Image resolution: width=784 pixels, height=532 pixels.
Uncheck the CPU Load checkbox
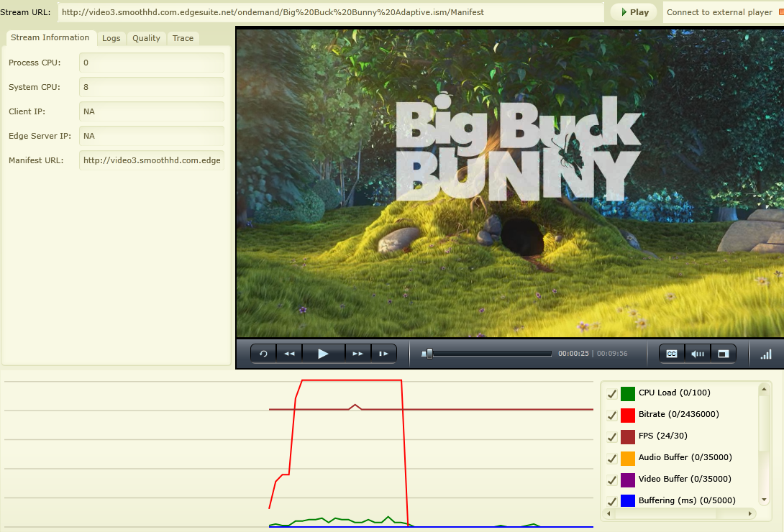pos(611,394)
